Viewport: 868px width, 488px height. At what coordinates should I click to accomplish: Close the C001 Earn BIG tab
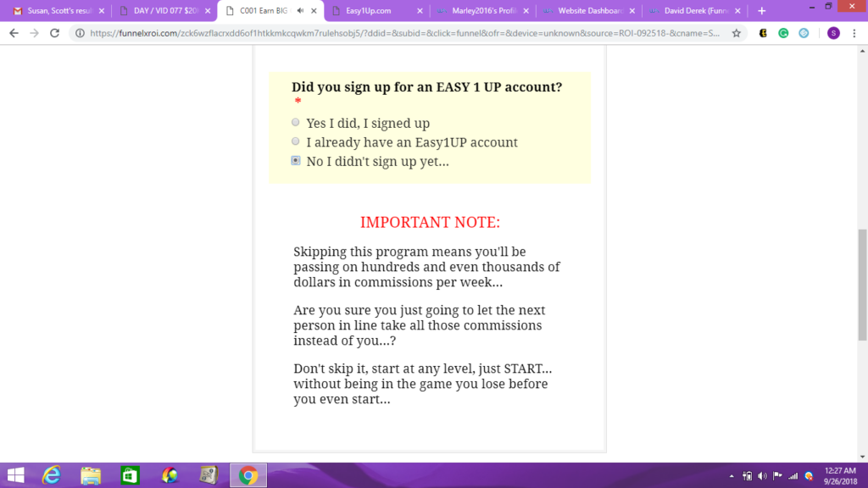click(314, 10)
